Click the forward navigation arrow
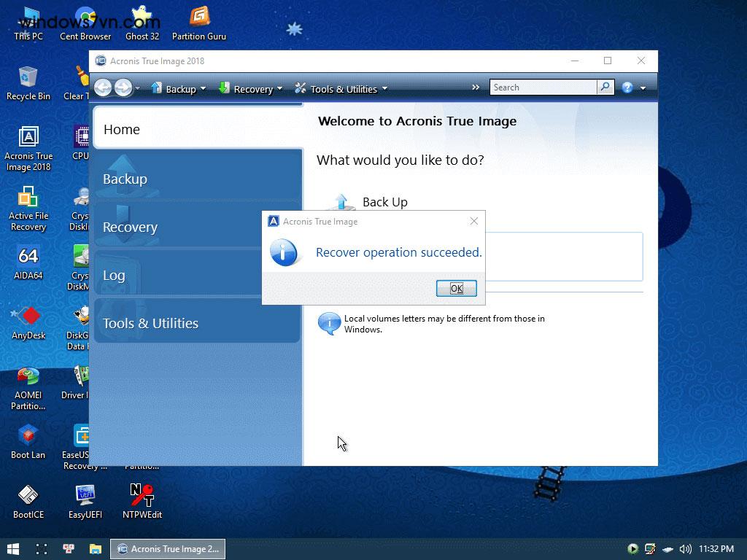Image resolution: width=747 pixels, height=560 pixels. point(122,87)
